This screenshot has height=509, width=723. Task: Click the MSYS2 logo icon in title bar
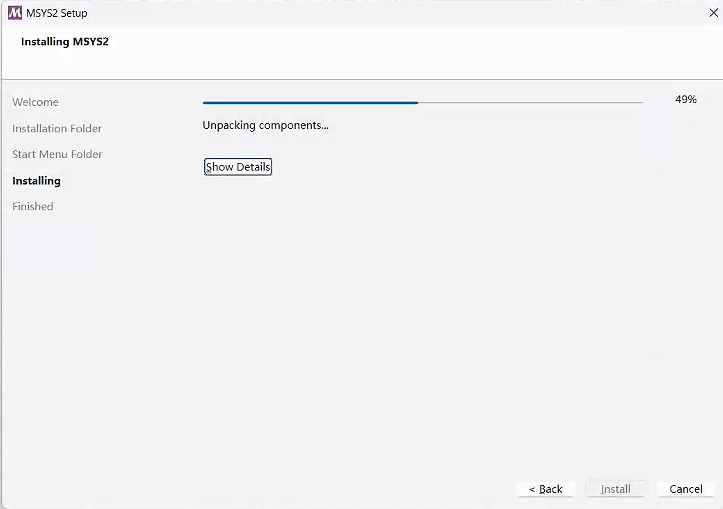tap(15, 13)
